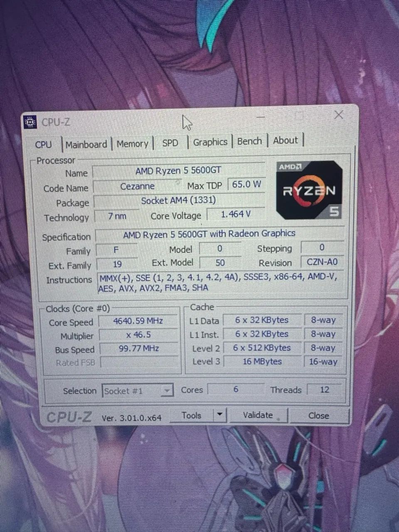Switch to the CPU tab
This screenshot has width=399, height=532.
[x=44, y=145]
